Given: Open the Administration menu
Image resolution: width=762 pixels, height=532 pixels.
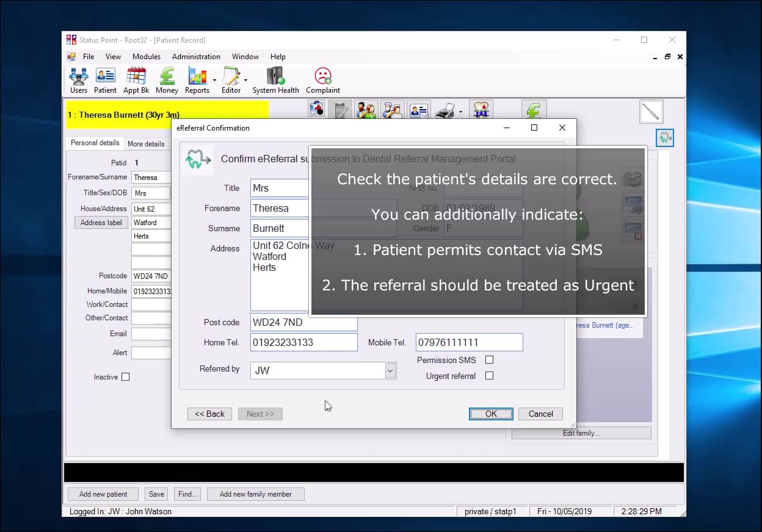Looking at the screenshot, I should (x=196, y=57).
